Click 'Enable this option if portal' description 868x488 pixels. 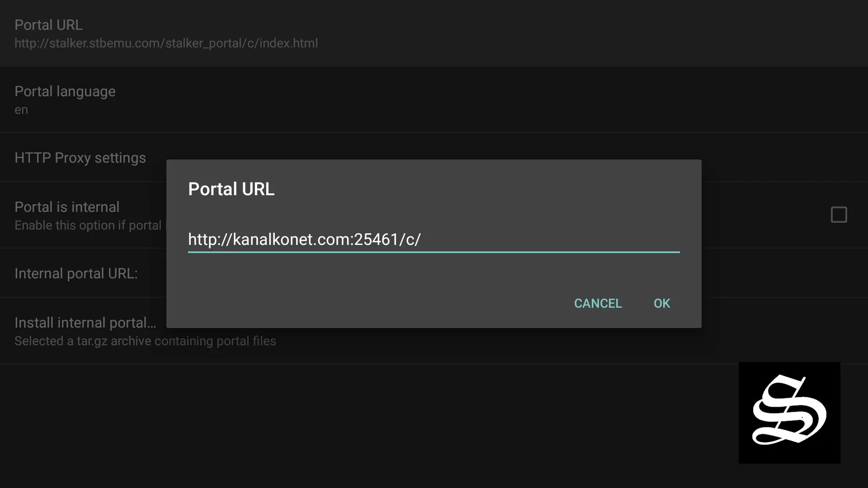pyautogui.click(x=88, y=225)
